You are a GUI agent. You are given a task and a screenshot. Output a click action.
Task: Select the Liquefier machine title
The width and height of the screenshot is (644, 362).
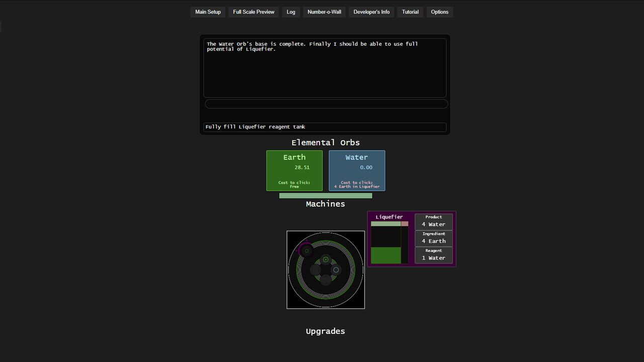[x=389, y=217]
